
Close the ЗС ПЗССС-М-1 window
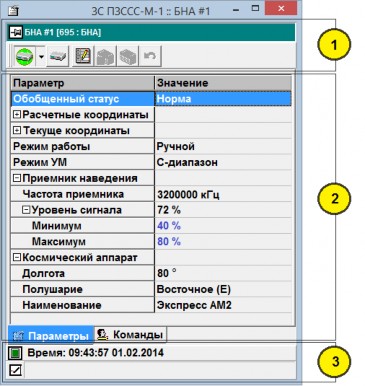pos(281,9)
